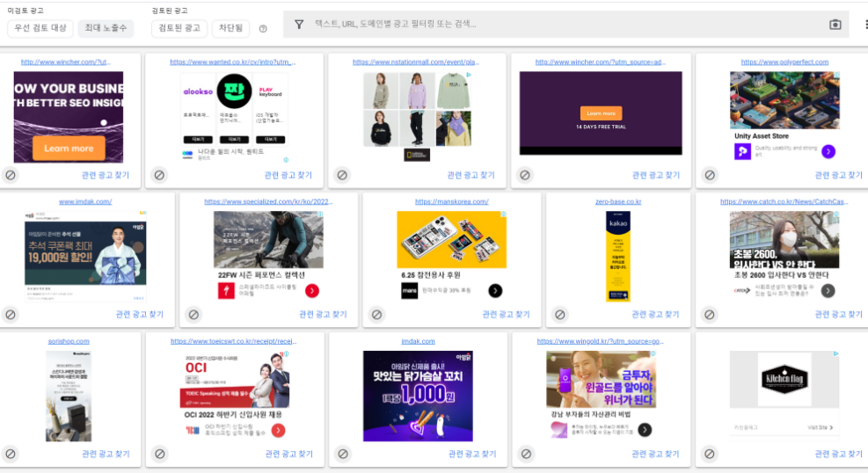Viewport: 868px width, 473px height.
Task: Click 관련 광고 찾기 under polyperfect ad
Action: click(x=839, y=175)
